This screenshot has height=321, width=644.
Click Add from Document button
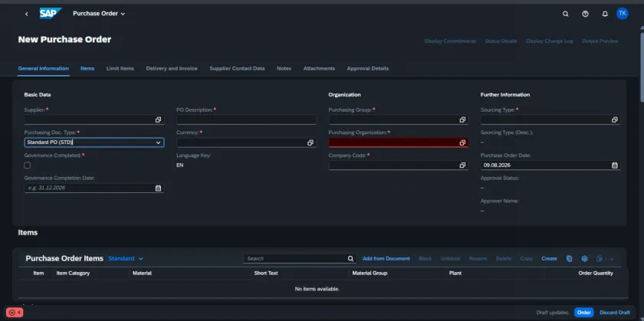point(386,259)
